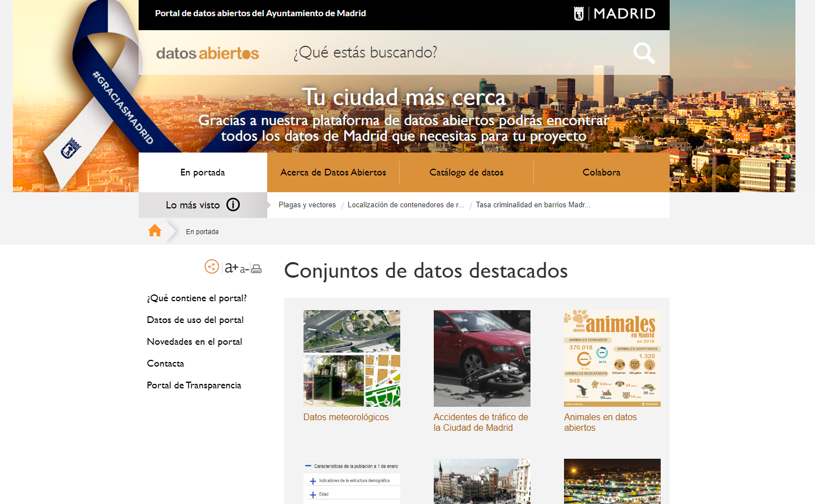Click the datos abiertos logo
815x504 pixels.
[207, 53]
